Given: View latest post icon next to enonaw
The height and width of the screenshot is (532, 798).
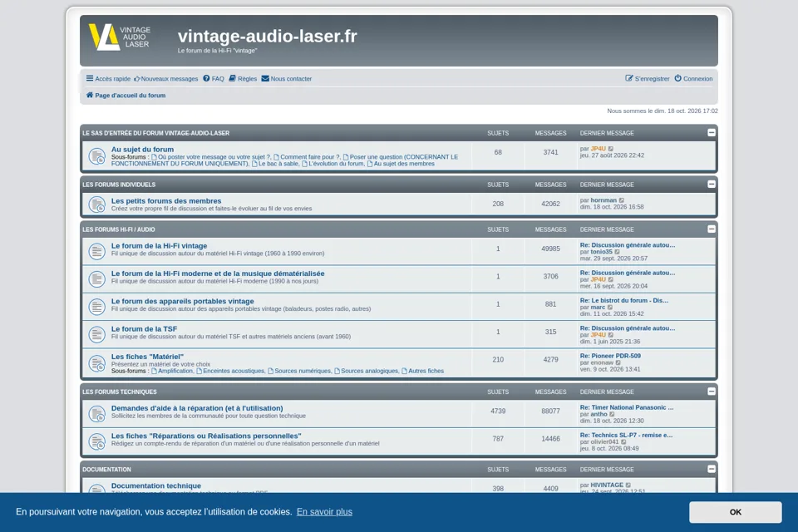Looking at the screenshot, I should [618, 363].
